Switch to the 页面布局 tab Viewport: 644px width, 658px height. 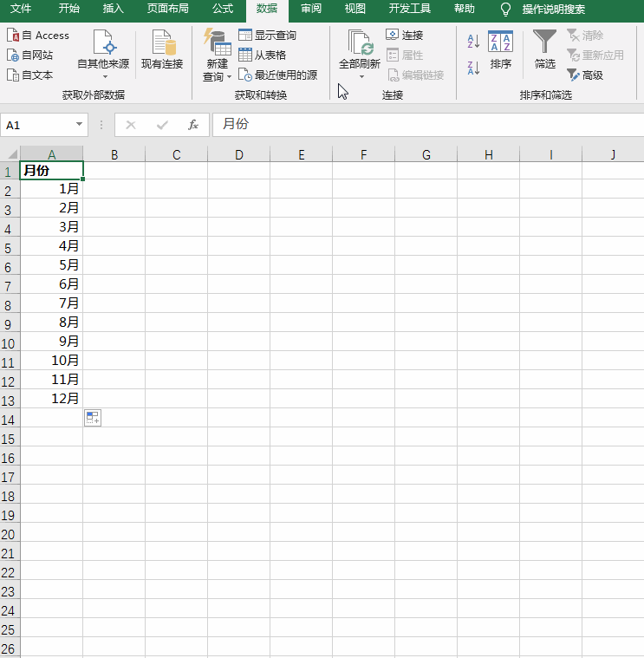pyautogui.click(x=168, y=9)
